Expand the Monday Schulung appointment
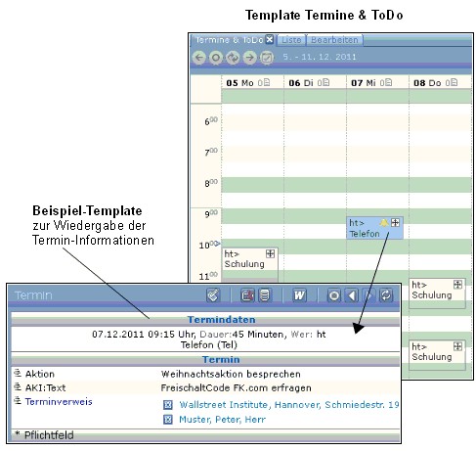This screenshot has width=476, height=451. (270, 253)
